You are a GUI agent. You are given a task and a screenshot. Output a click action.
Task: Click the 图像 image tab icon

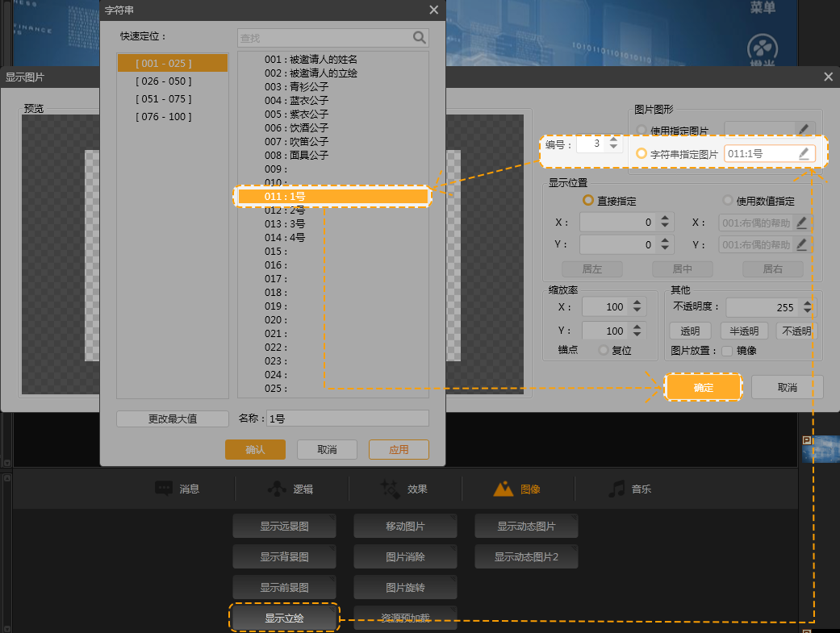click(504, 489)
